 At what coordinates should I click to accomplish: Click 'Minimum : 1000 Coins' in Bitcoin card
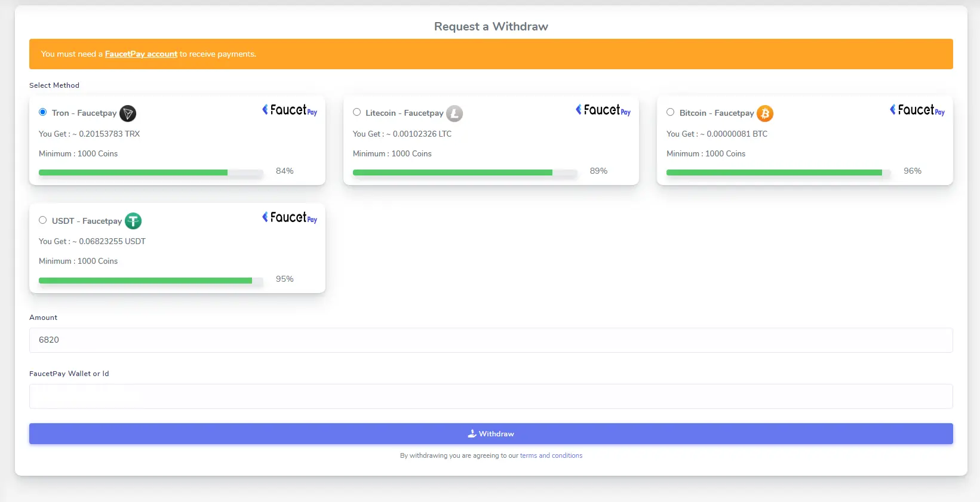coord(706,154)
